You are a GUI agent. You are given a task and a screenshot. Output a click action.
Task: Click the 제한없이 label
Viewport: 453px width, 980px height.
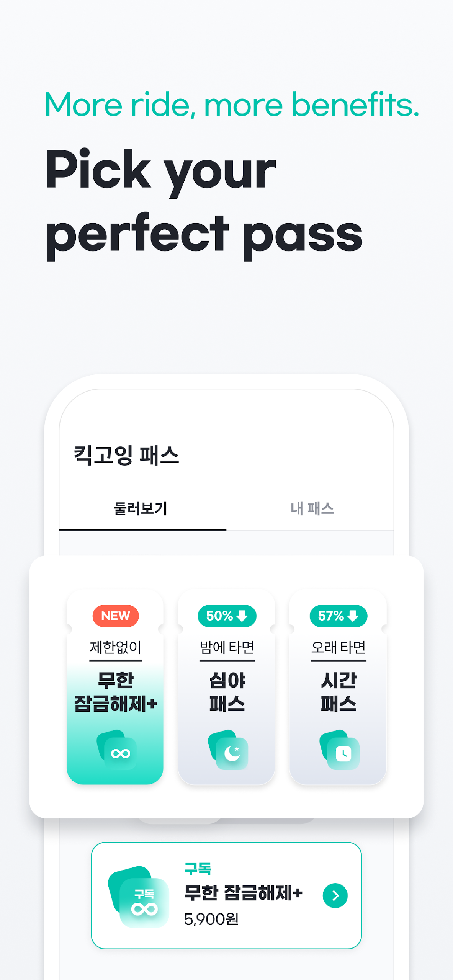coord(116,647)
